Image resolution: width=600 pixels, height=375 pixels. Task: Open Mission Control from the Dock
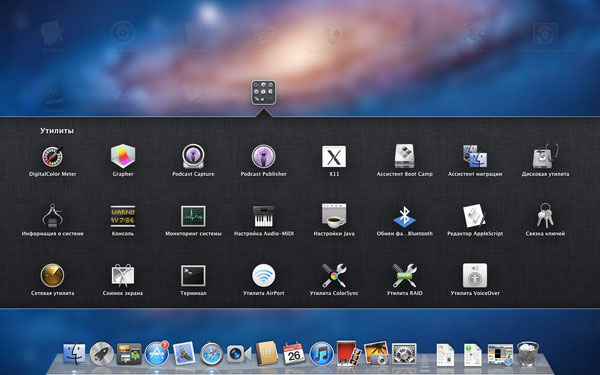pyautogui.click(x=129, y=354)
